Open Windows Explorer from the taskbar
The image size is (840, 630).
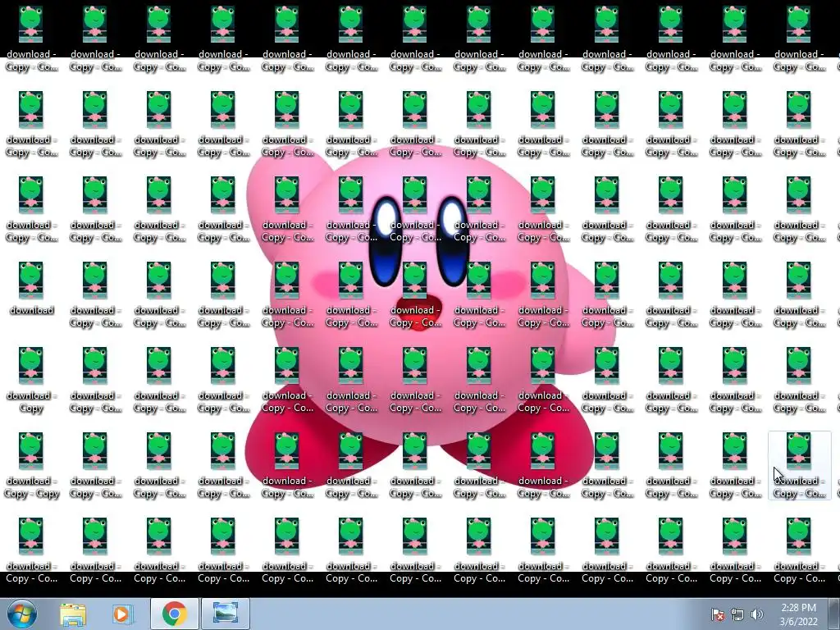(x=73, y=614)
